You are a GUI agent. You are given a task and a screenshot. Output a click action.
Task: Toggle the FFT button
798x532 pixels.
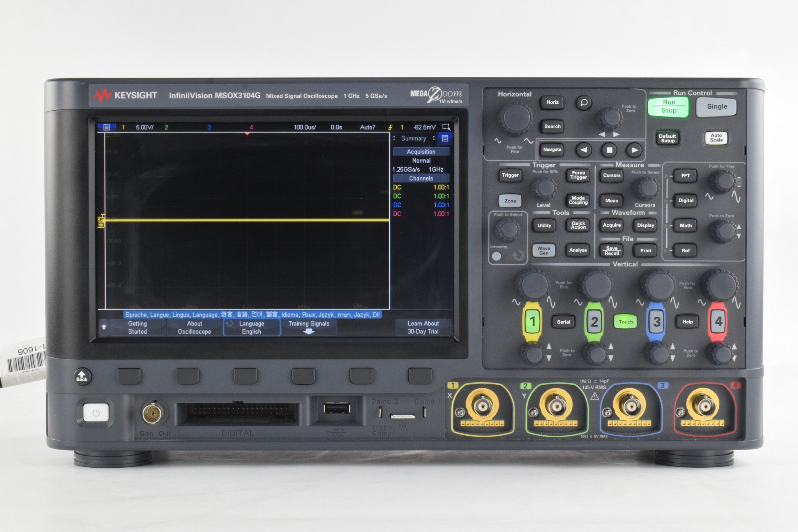[686, 176]
